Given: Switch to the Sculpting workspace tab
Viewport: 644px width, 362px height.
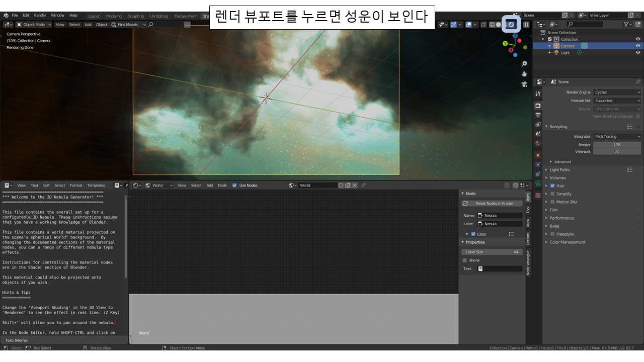Looking at the screenshot, I should coord(136,16).
